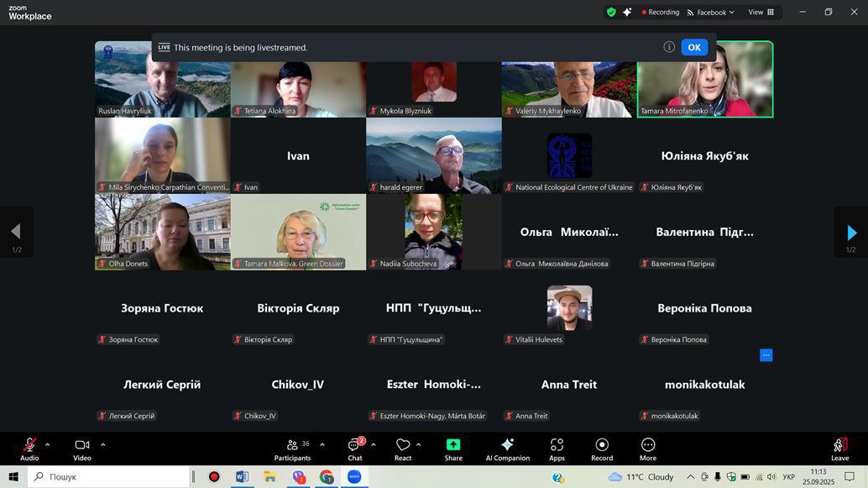Expand audio options arrow beside Audio

pyautogui.click(x=47, y=444)
